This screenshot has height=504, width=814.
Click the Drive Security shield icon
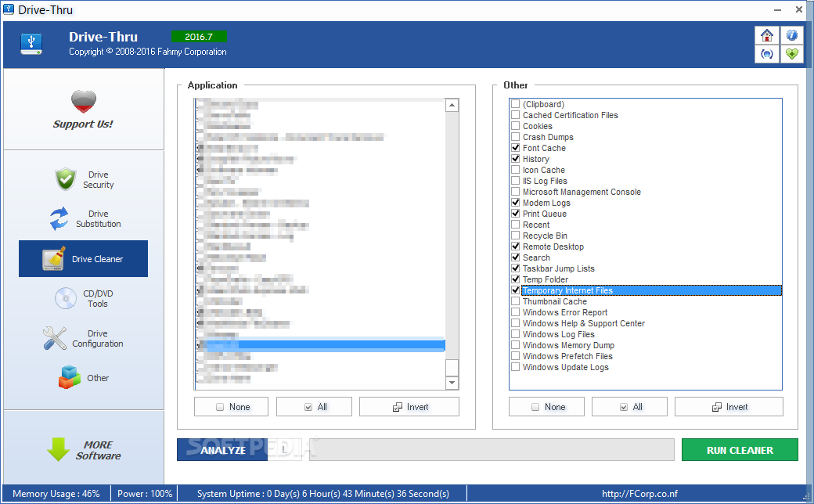point(66,179)
